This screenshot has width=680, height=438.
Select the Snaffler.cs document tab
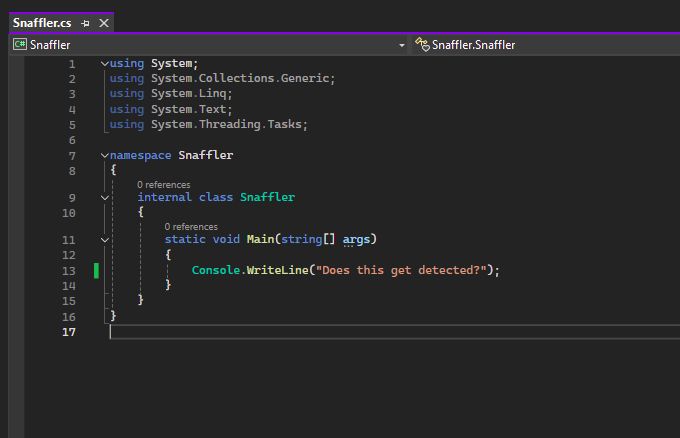(x=42, y=23)
